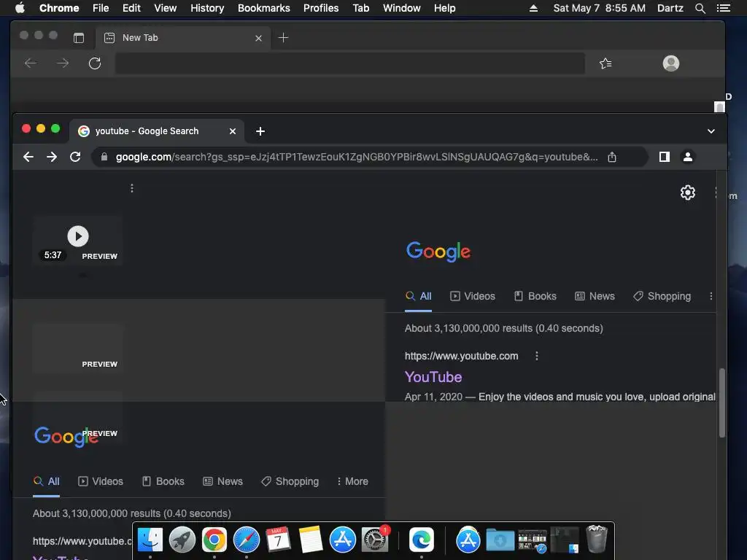The width and height of the screenshot is (747, 560).
Task: Toggle the tab actions icon in New Tab window
Action: [x=79, y=38]
